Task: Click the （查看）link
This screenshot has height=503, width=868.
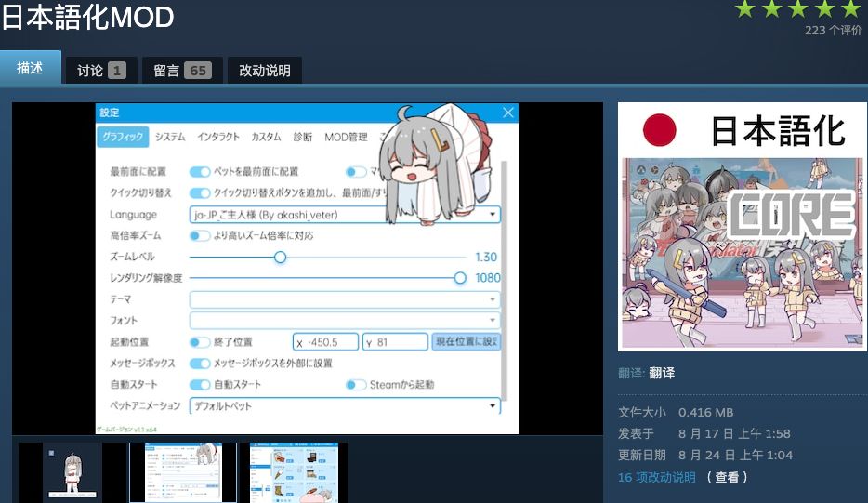Action: click(x=727, y=477)
